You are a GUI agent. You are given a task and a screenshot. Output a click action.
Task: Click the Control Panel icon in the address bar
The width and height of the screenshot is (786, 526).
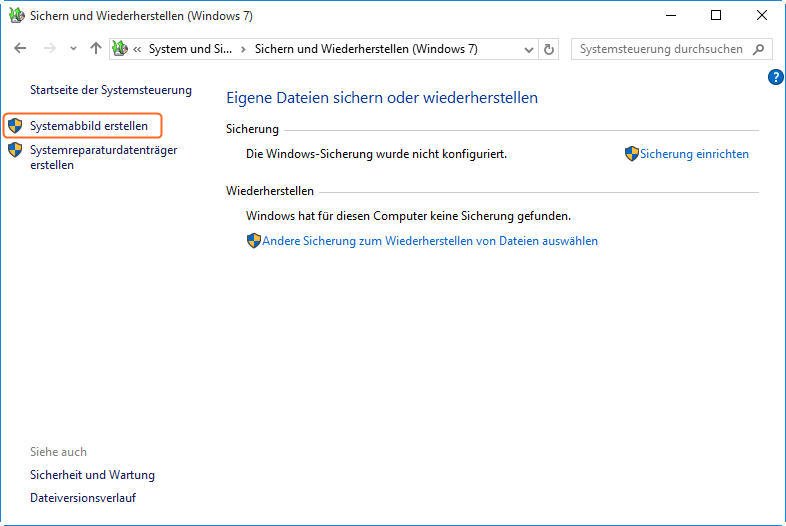click(120, 49)
